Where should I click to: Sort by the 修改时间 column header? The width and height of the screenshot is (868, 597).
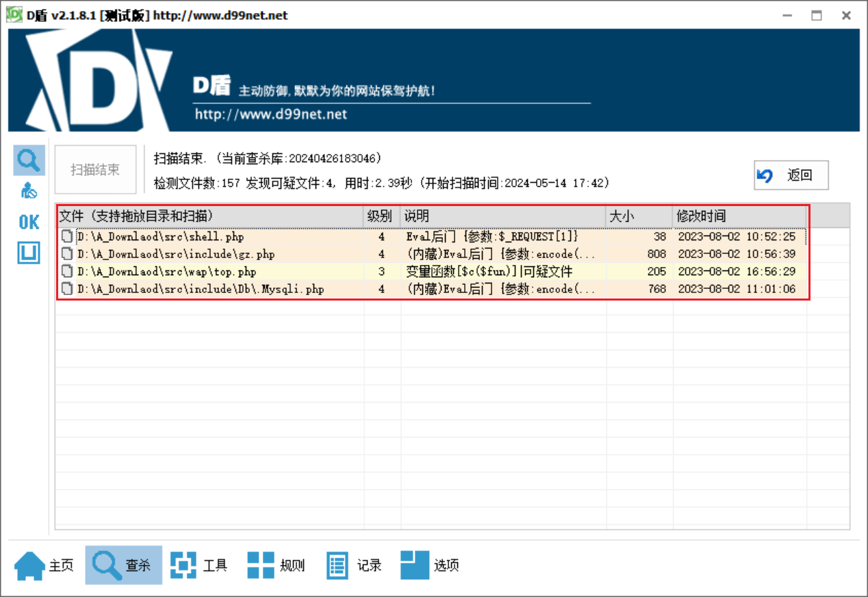pos(739,216)
